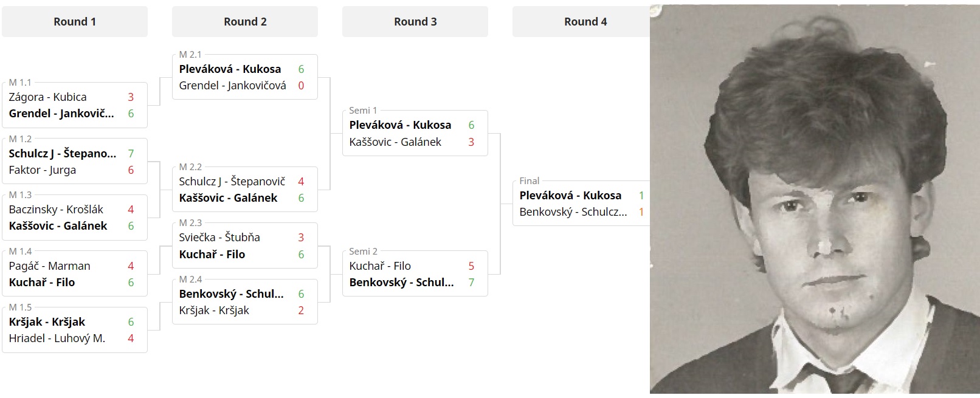The width and height of the screenshot is (980, 398).
Task: Click Benkovský - Schulcz... in the Final
Action: [x=573, y=211]
